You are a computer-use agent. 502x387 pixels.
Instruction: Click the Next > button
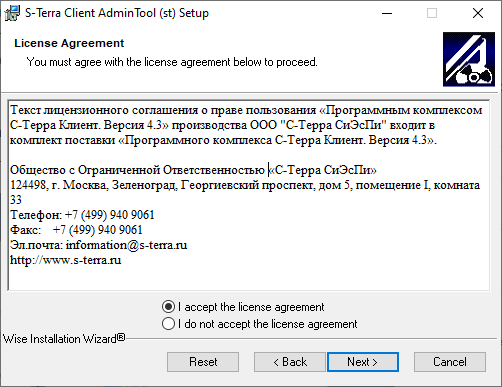363,362
